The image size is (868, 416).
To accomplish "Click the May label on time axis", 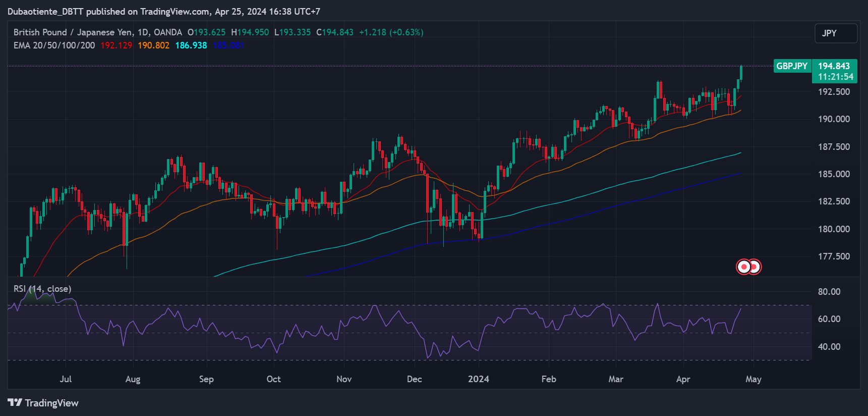I will [x=754, y=379].
